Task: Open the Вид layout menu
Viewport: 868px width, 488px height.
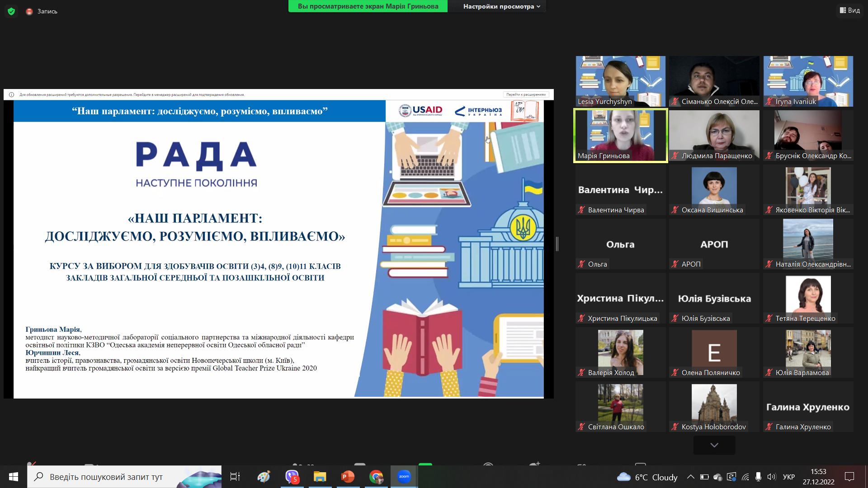Action: [850, 10]
